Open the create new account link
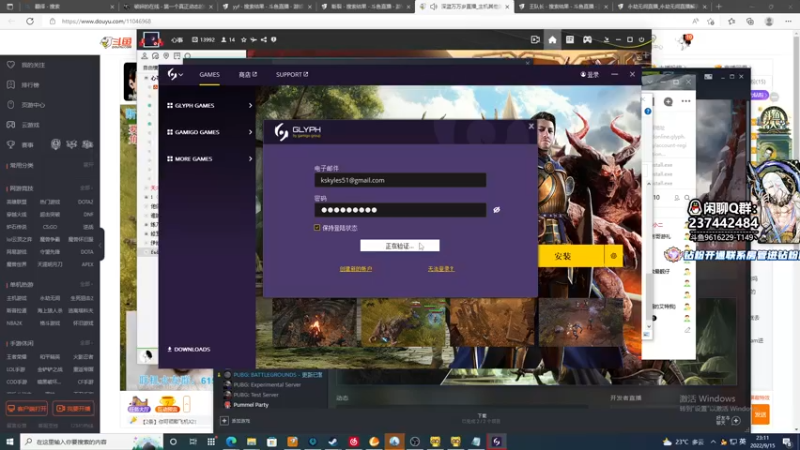 click(356, 269)
